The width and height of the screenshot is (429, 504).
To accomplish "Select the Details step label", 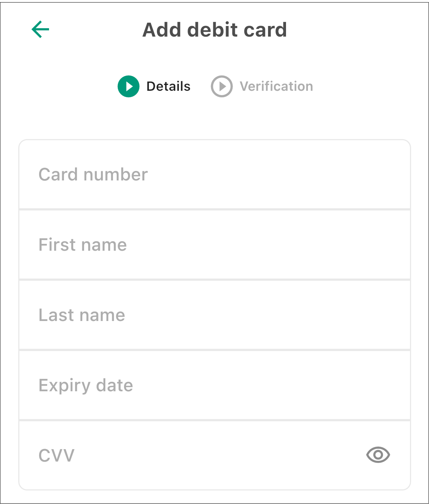I will tap(168, 86).
